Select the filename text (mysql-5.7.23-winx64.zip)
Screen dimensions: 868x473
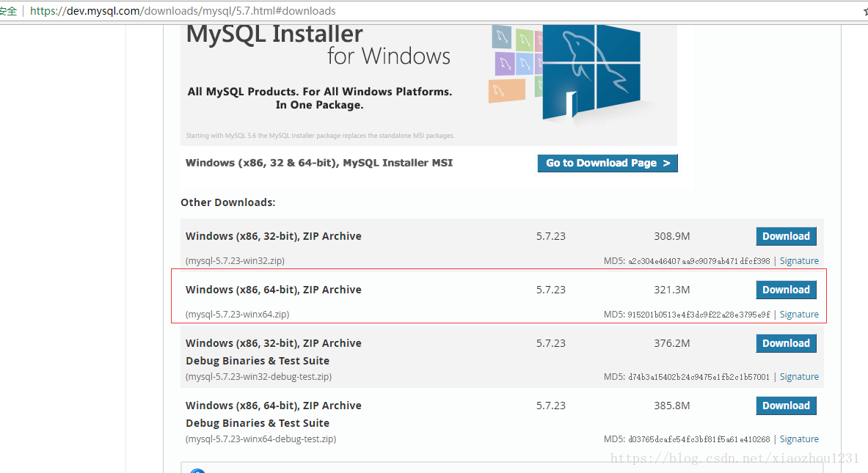[x=238, y=314]
